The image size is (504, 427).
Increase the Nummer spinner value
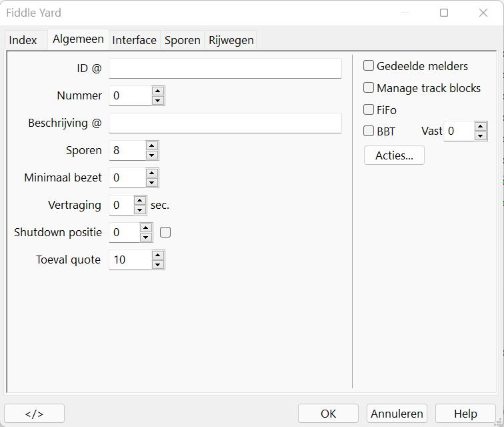[x=157, y=91]
